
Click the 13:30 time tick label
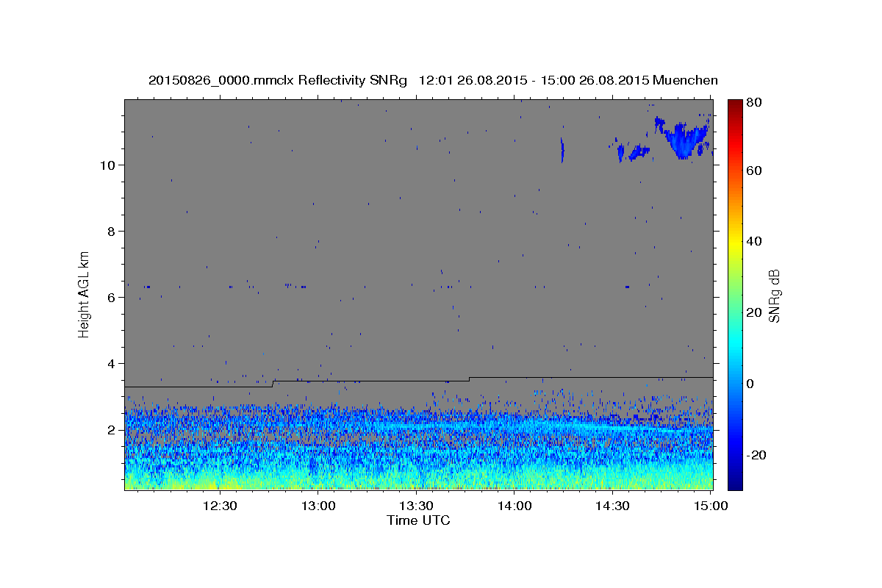[415, 506]
